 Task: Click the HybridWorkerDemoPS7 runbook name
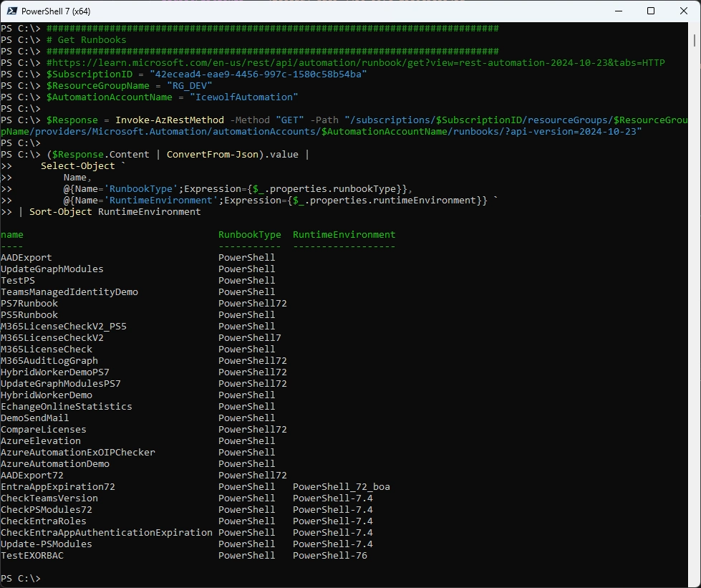pyautogui.click(x=55, y=372)
